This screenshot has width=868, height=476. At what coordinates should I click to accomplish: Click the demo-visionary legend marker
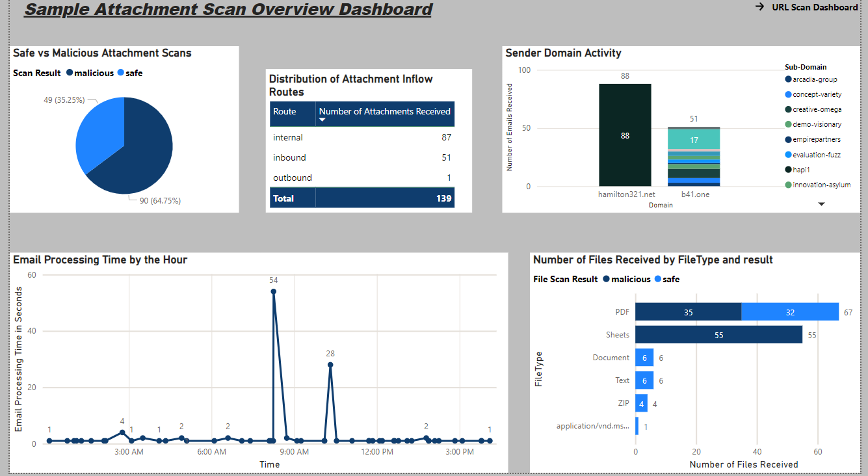(789, 124)
